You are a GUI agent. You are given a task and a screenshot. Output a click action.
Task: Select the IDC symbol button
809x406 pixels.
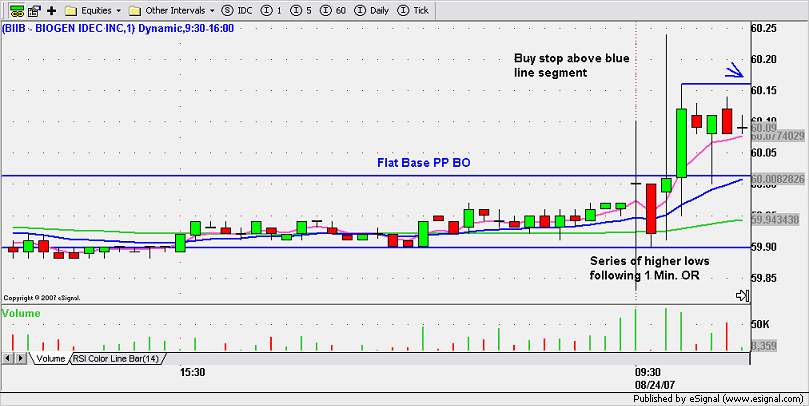(x=237, y=10)
